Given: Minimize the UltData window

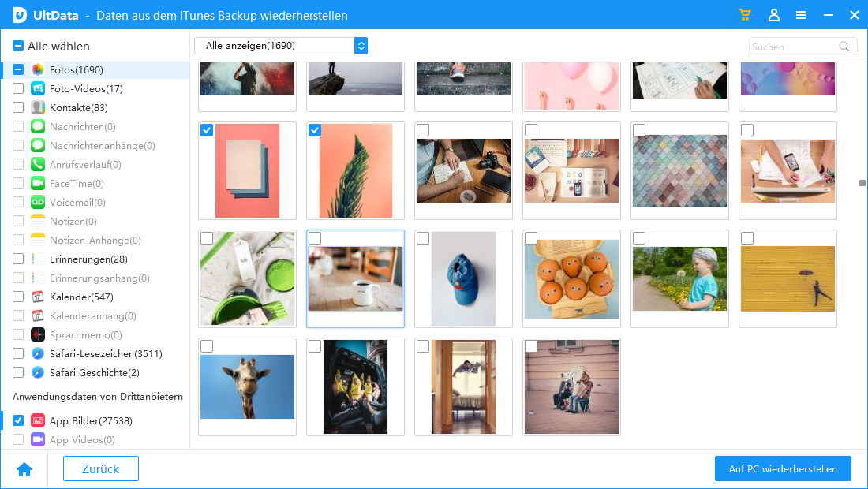Looking at the screenshot, I should 828,16.
